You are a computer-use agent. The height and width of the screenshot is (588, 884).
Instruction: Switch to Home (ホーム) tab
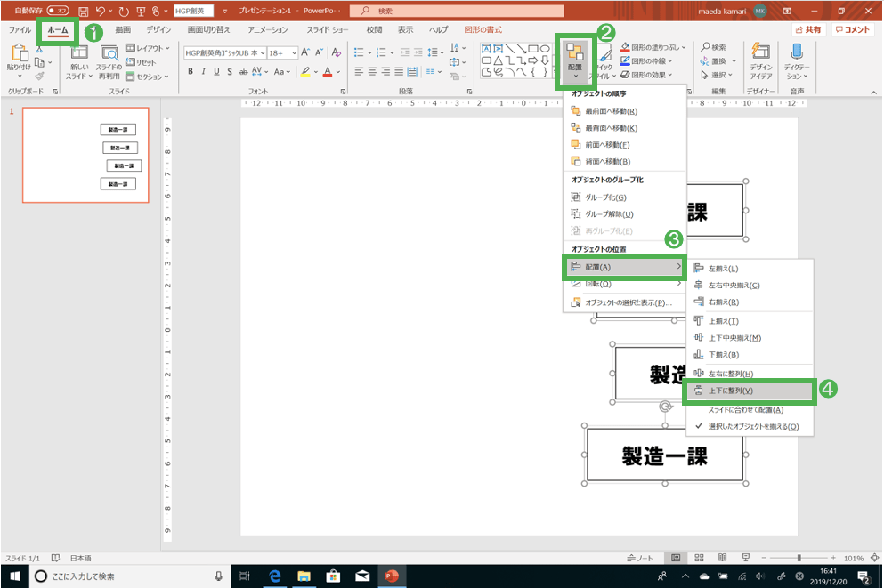[58, 30]
